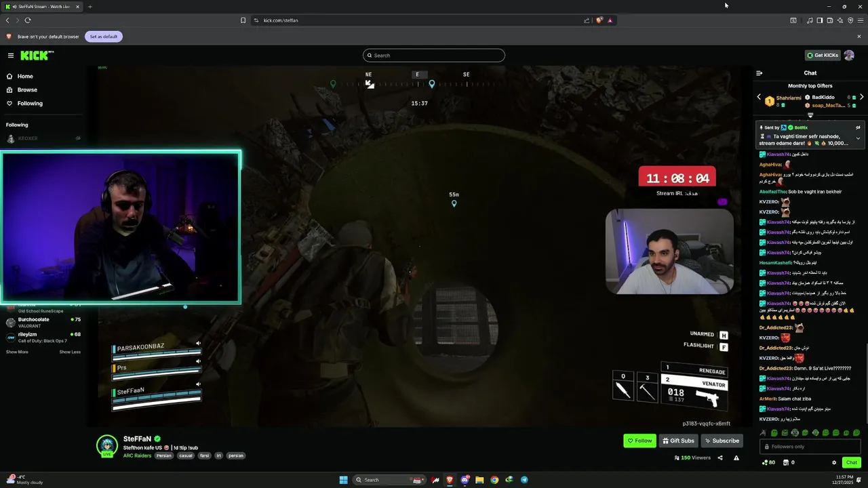Open rileyizm channel in sidebar
The image size is (868, 488).
tap(44, 336)
